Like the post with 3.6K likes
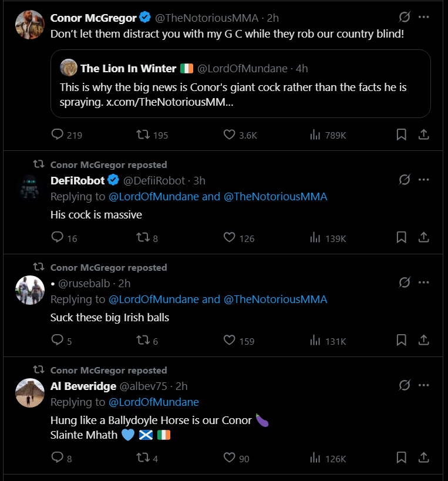 tap(229, 134)
